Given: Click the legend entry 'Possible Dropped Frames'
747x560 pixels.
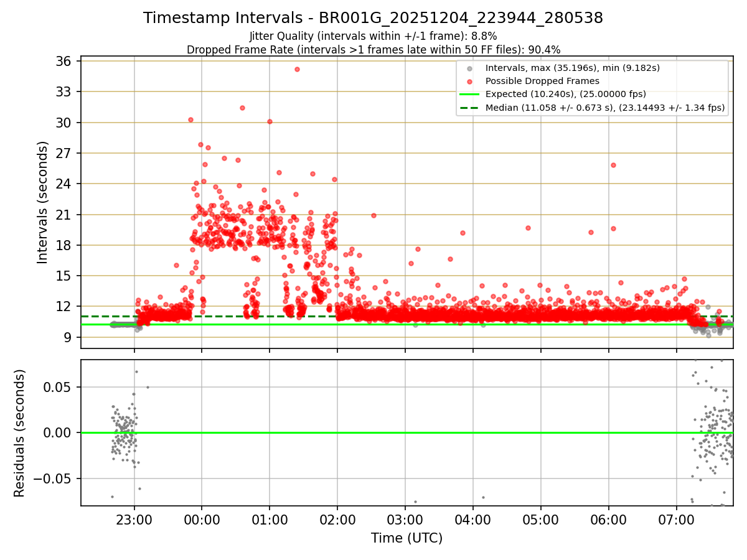Looking at the screenshot, I should (542, 81).
